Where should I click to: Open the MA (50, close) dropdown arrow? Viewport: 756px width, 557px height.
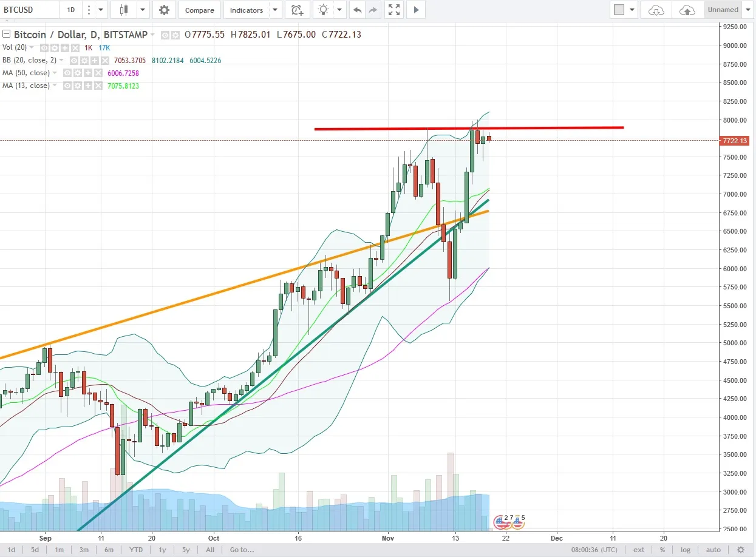(55, 73)
